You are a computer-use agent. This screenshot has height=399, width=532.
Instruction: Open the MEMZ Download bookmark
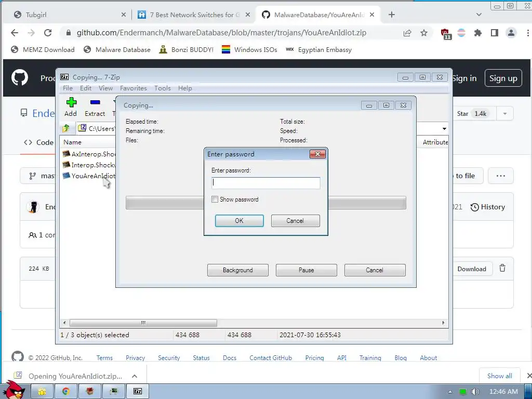click(x=43, y=49)
